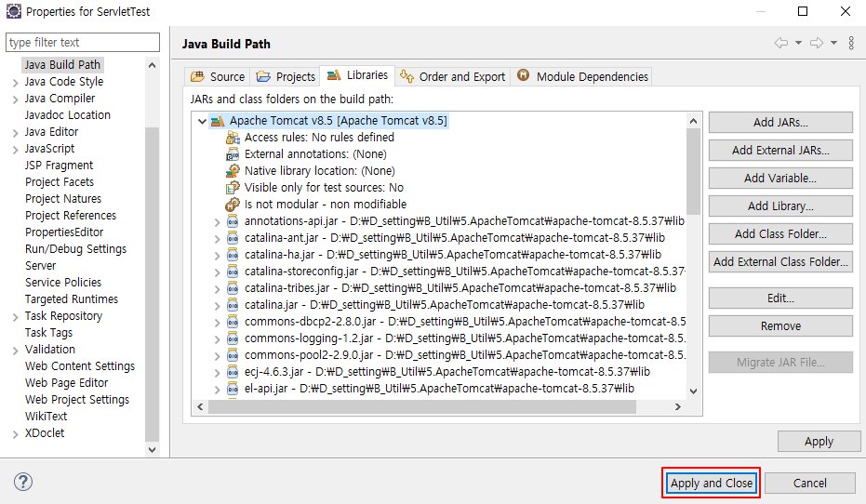
Task: Open the Module Dependencies tab
Action: (582, 77)
